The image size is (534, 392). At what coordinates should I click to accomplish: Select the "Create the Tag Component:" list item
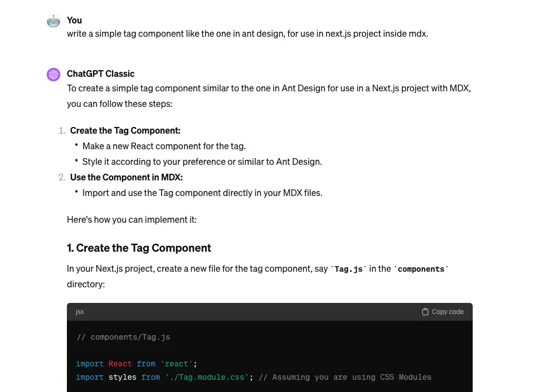tap(125, 130)
